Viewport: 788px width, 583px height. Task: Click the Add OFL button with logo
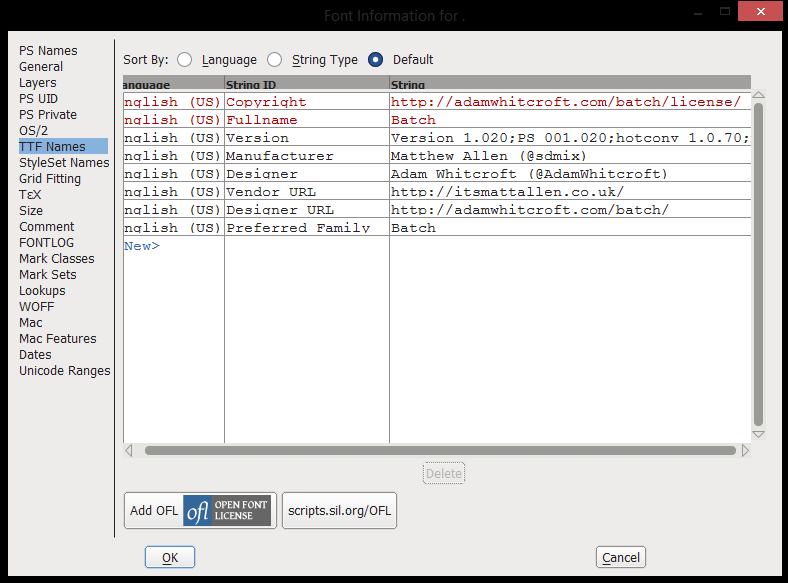point(201,511)
